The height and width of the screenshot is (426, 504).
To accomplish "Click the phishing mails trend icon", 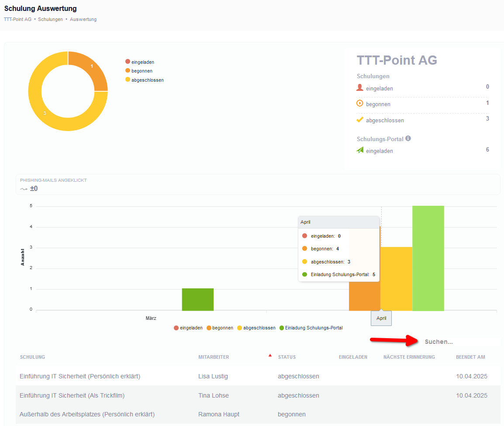I will coord(24,189).
